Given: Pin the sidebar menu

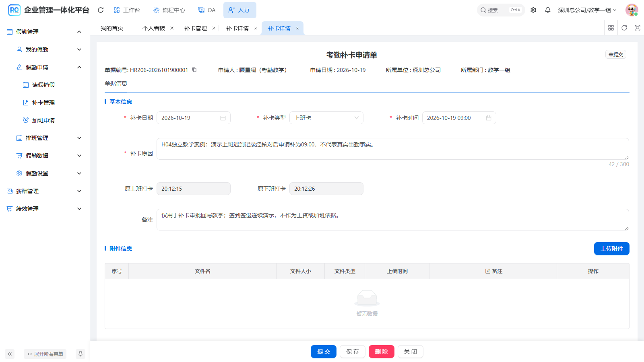Looking at the screenshot, I should click(80, 354).
